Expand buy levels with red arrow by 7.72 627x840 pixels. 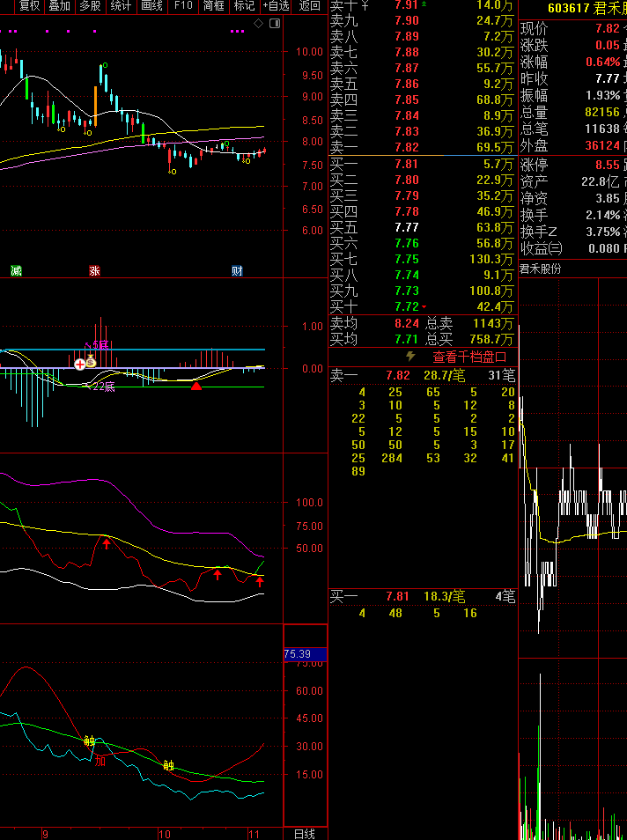tap(424, 307)
